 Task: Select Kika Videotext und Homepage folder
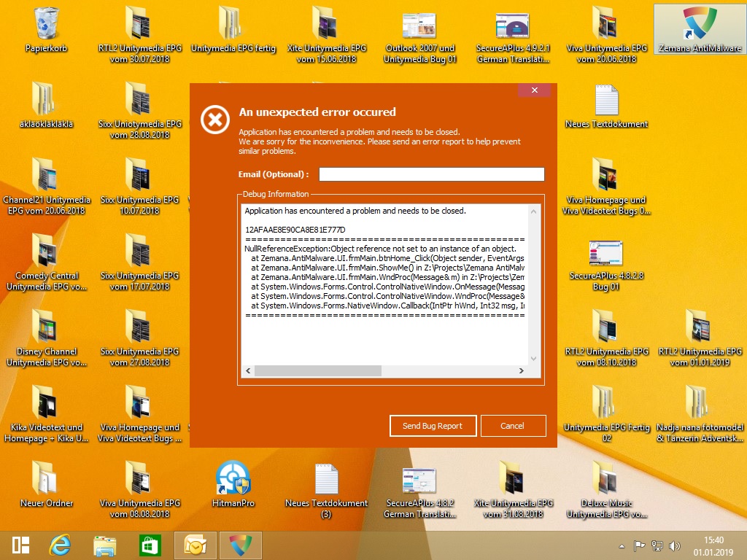pos(46,413)
